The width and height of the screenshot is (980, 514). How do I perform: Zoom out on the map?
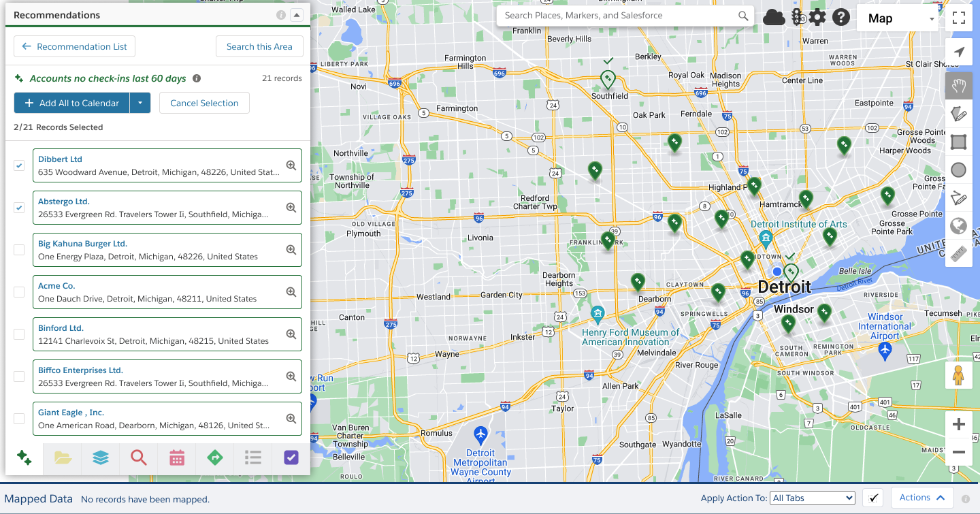click(959, 452)
